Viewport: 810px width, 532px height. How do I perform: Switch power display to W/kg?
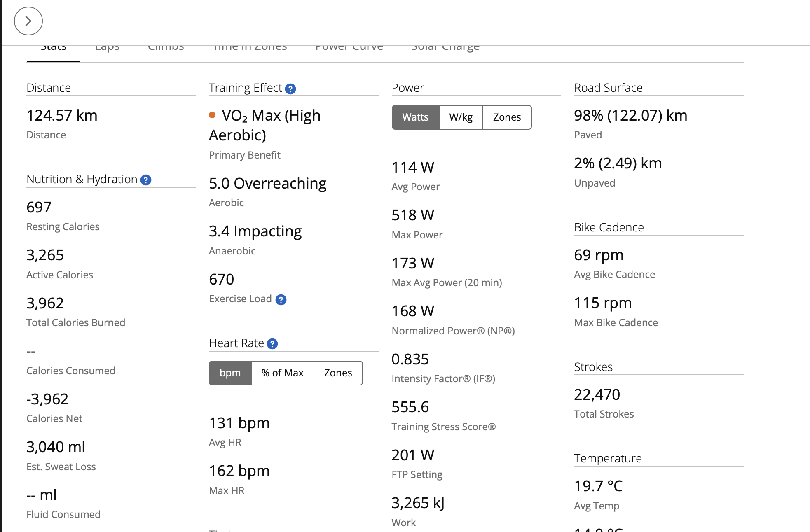tap(461, 117)
